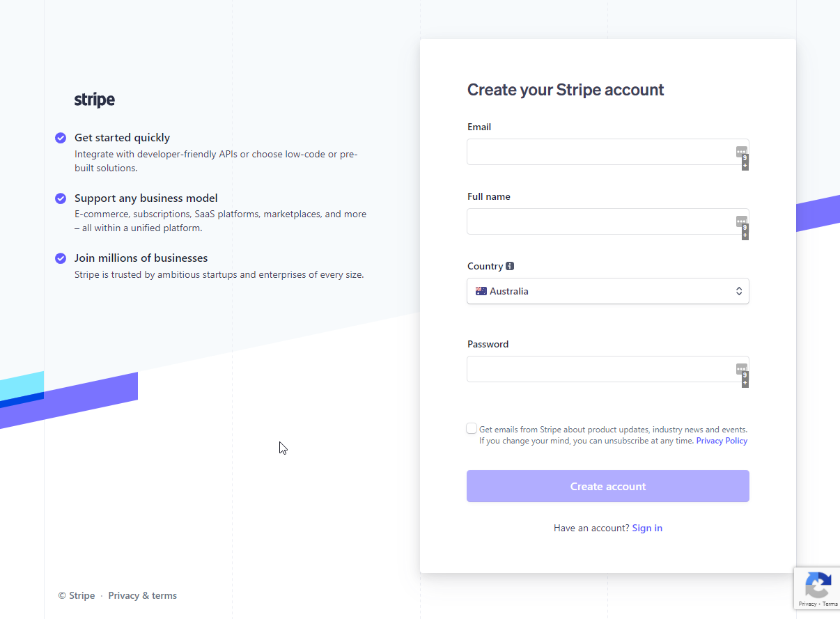This screenshot has height=619, width=840.
Task: Click the Country info icon
Action: 510,266
